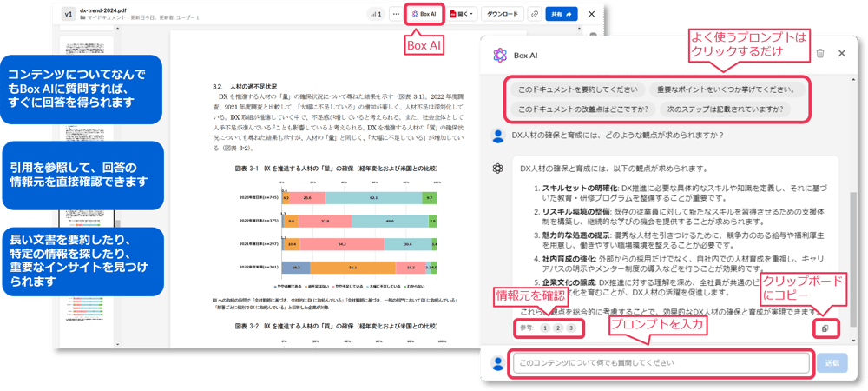Select prompt このドキュメントの改善点はどこですか?
The height and width of the screenshot is (391, 868).
[583, 109]
